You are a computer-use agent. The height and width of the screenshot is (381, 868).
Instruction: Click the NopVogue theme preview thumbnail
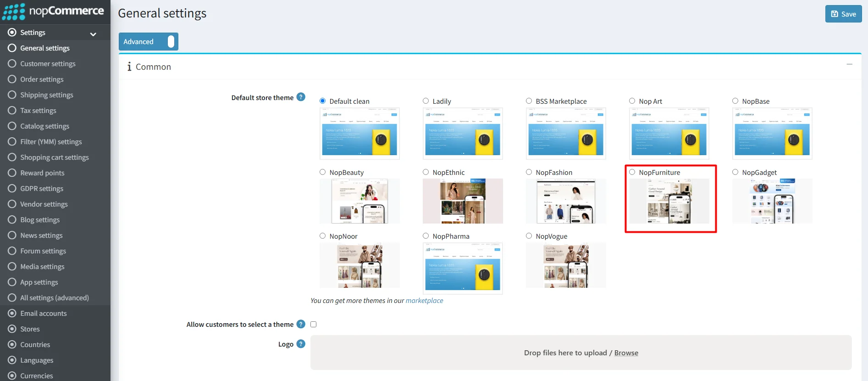(566, 265)
